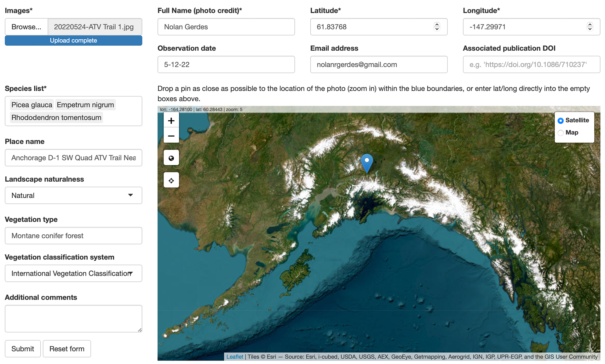The image size is (605, 364).
Task: Focus the Associated publication DOI field
Action: coord(531,65)
